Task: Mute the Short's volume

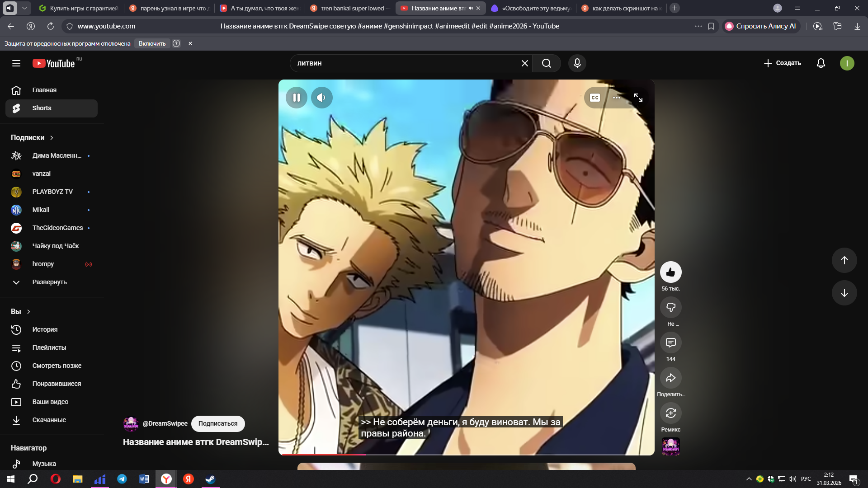Action: [x=321, y=98]
